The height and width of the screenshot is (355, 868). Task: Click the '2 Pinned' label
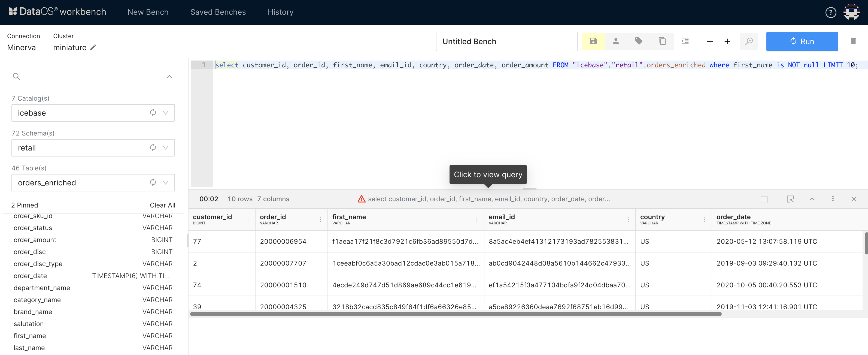[x=25, y=205]
